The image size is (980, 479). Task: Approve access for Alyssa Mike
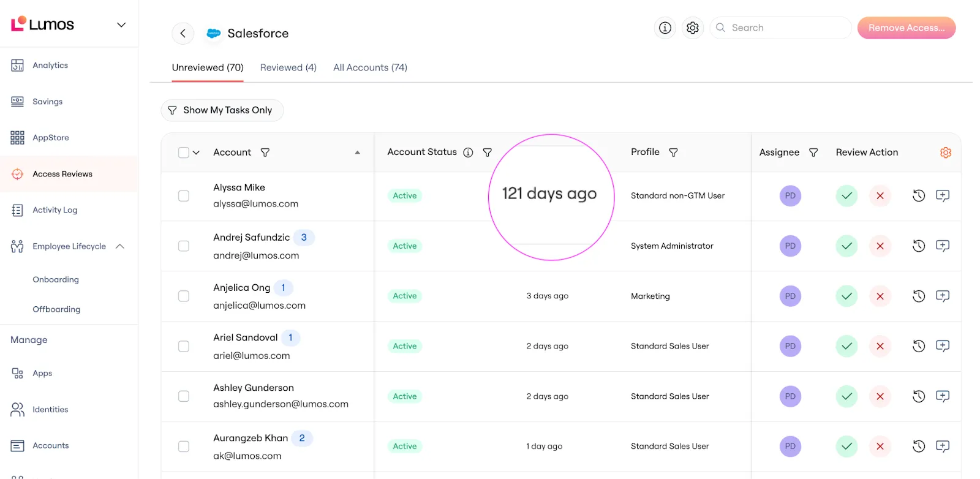pos(846,196)
